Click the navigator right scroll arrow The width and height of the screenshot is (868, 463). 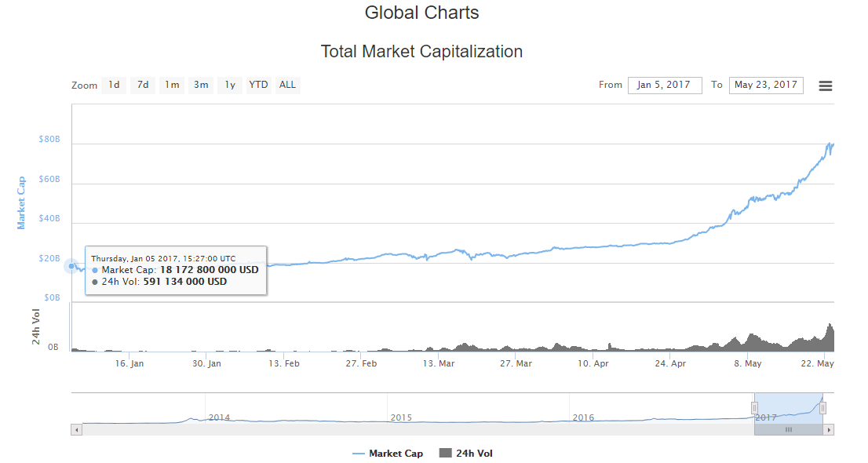click(x=830, y=430)
